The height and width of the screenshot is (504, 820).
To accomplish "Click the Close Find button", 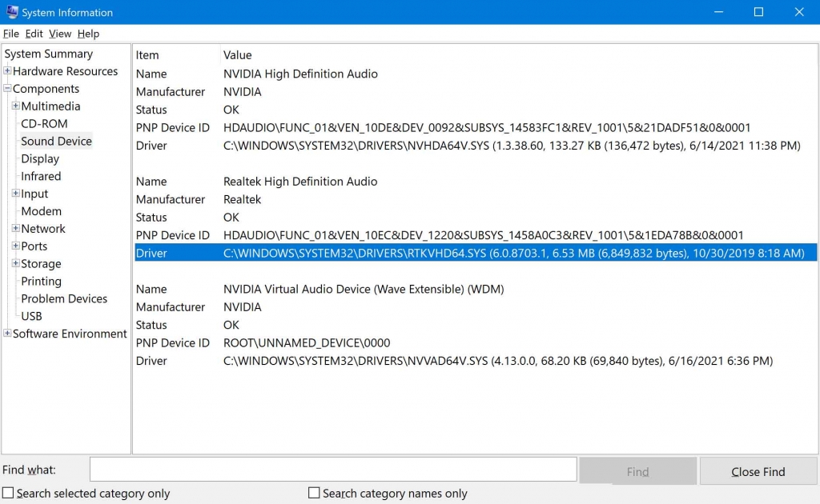I will click(x=758, y=470).
